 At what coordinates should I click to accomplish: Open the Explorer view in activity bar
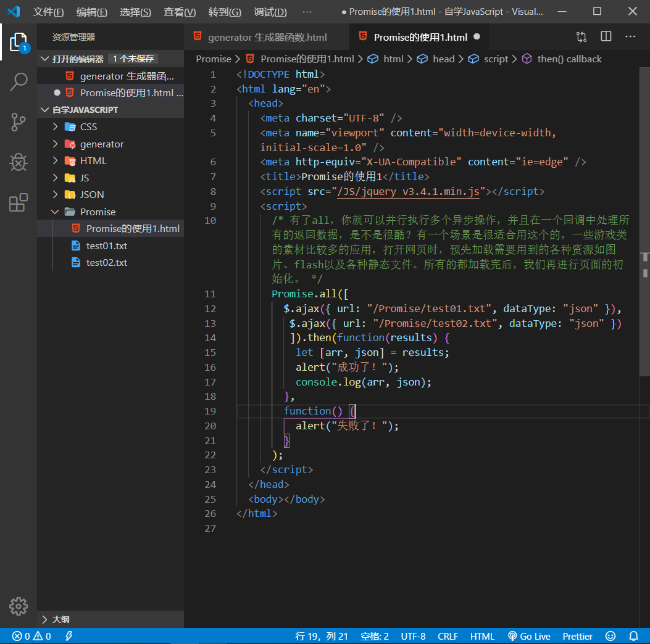click(x=19, y=42)
